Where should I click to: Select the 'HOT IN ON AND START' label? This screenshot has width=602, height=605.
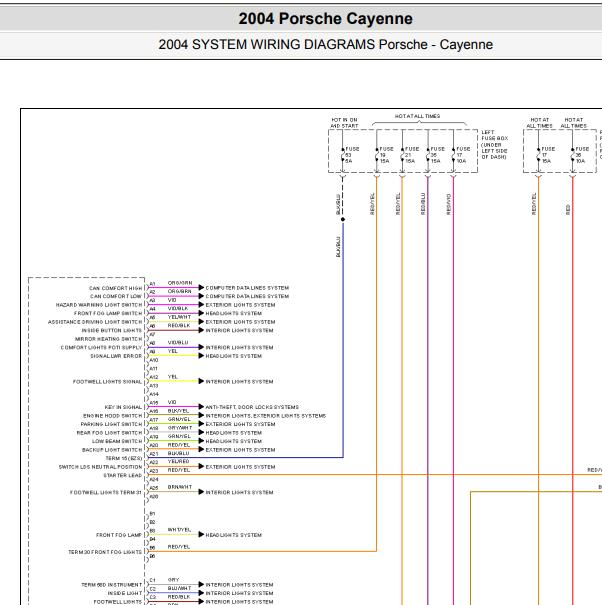click(344, 123)
